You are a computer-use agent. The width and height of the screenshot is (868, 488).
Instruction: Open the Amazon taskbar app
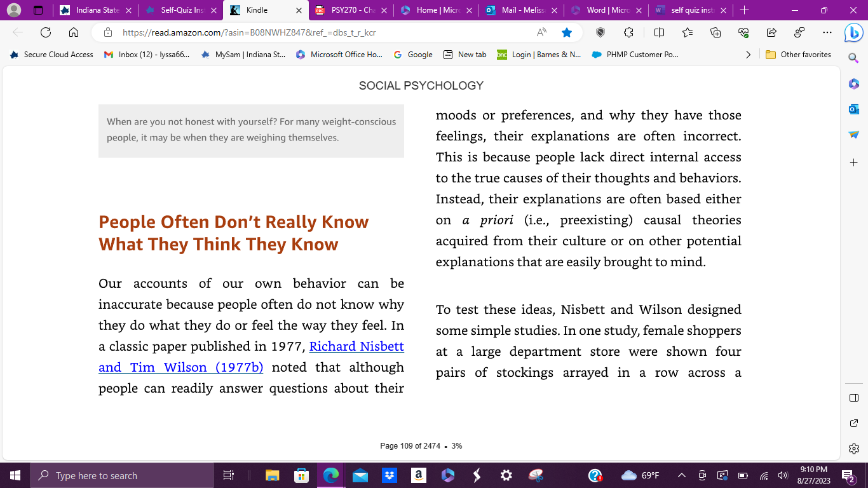pos(418,475)
